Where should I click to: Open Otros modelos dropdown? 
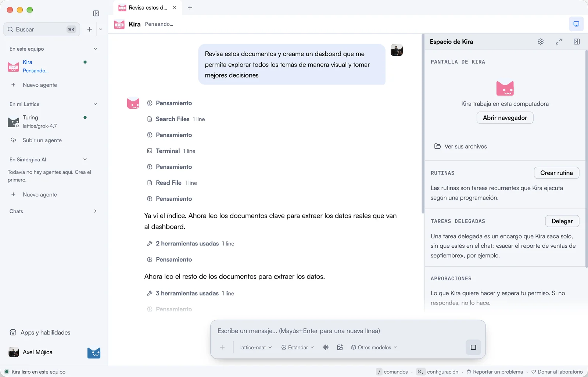click(374, 347)
